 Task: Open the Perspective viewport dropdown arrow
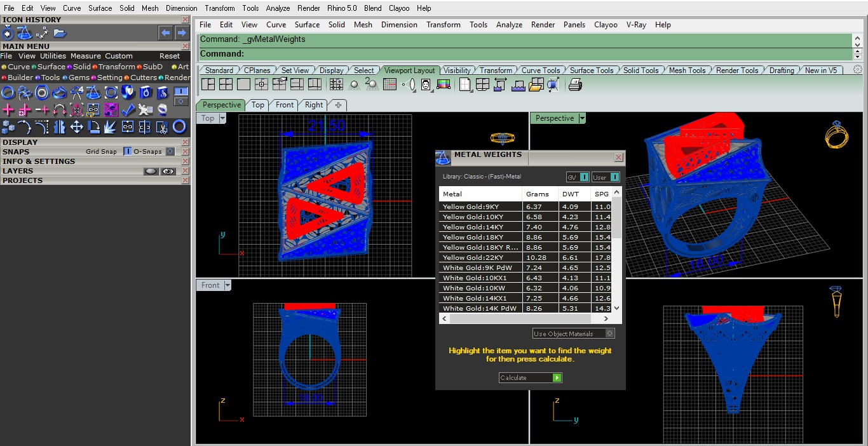582,118
